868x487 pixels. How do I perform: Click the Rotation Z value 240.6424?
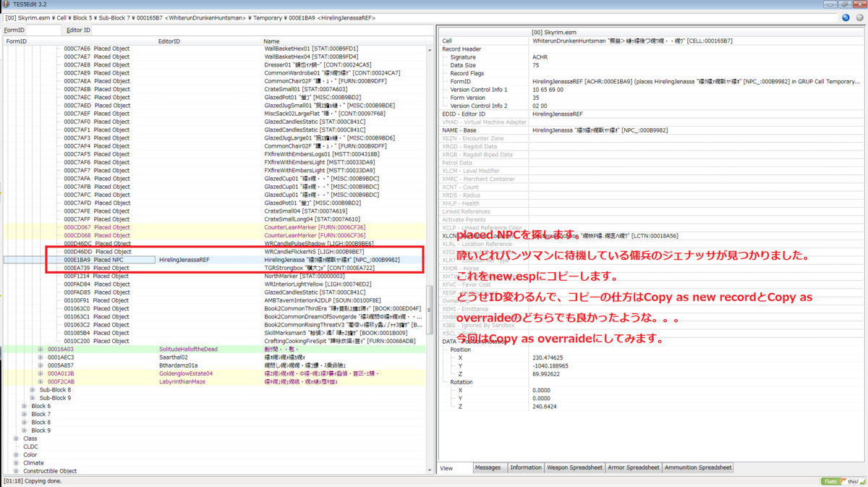[545, 407]
